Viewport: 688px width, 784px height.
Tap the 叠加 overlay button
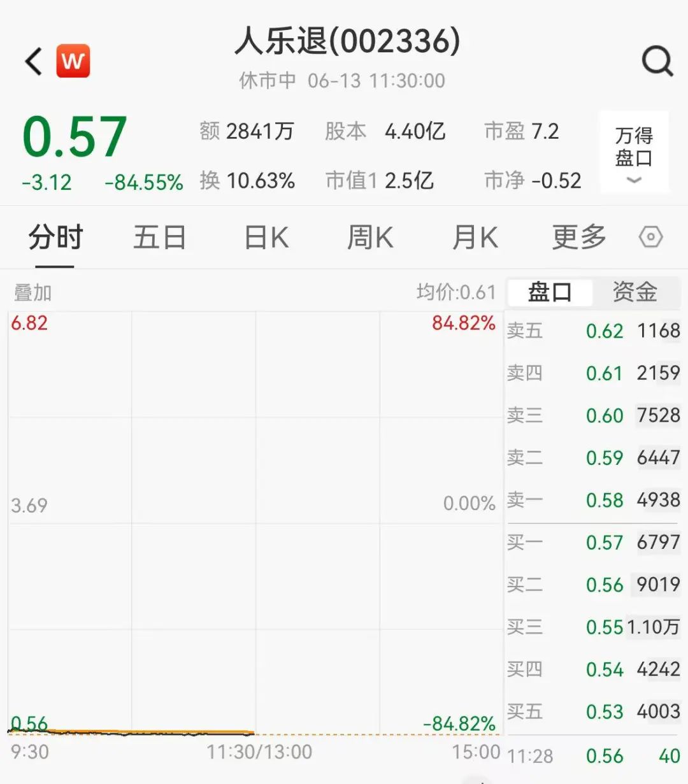[32, 293]
